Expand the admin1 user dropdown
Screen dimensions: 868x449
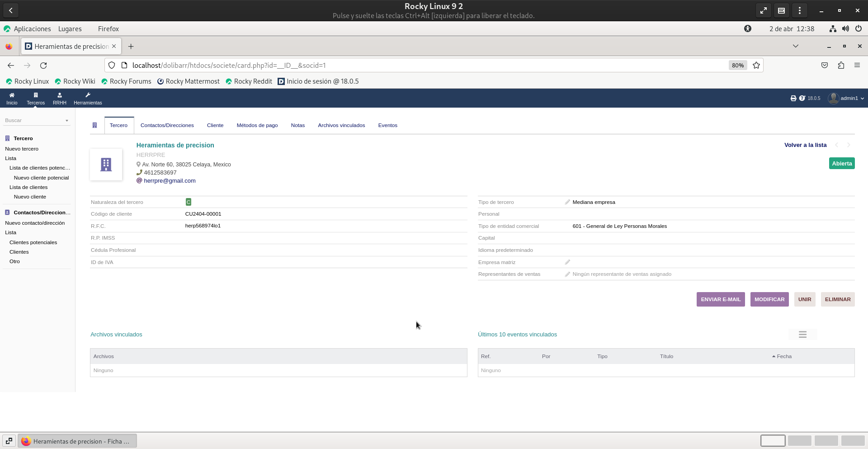pyautogui.click(x=846, y=98)
